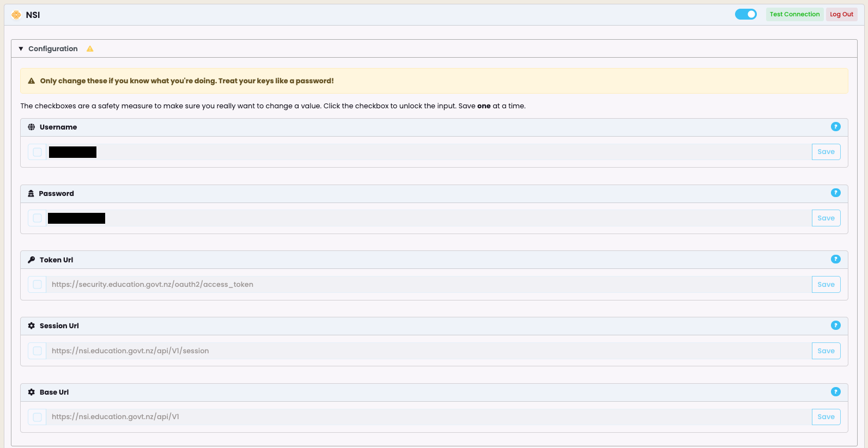The height and width of the screenshot is (448, 868).
Task: Click the NSI logo icon
Action: (x=16, y=15)
